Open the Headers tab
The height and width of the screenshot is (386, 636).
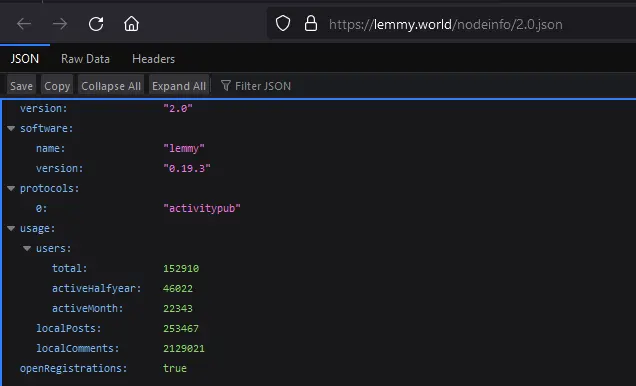(x=153, y=59)
